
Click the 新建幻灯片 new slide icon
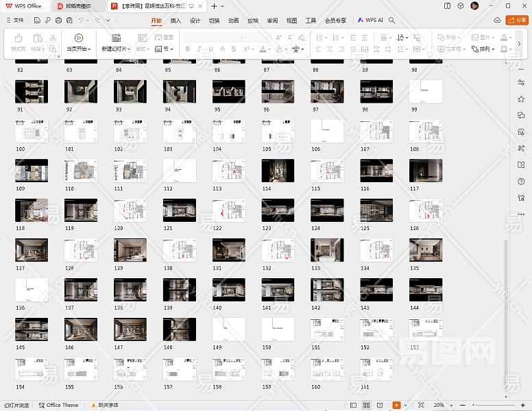(x=116, y=38)
